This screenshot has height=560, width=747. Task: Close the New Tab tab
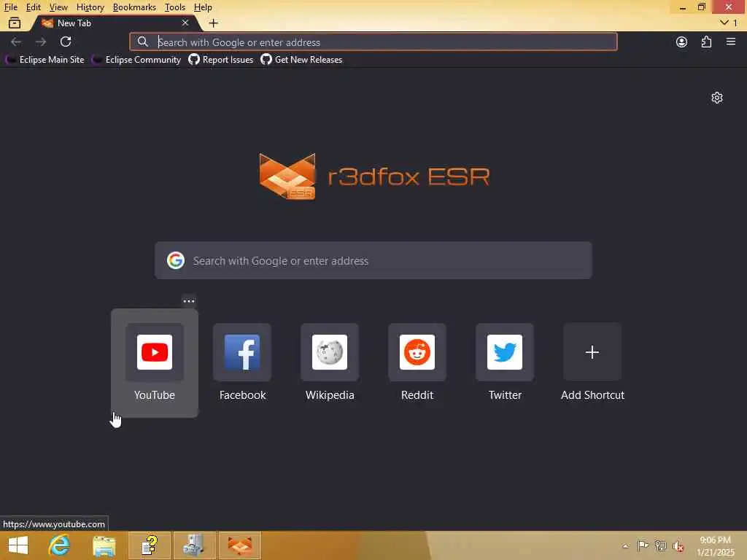click(x=185, y=23)
